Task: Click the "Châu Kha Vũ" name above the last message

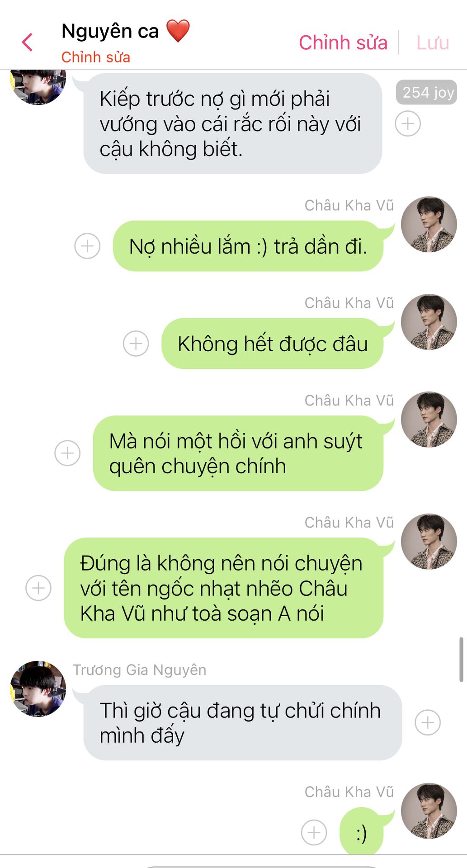Action: tap(349, 792)
